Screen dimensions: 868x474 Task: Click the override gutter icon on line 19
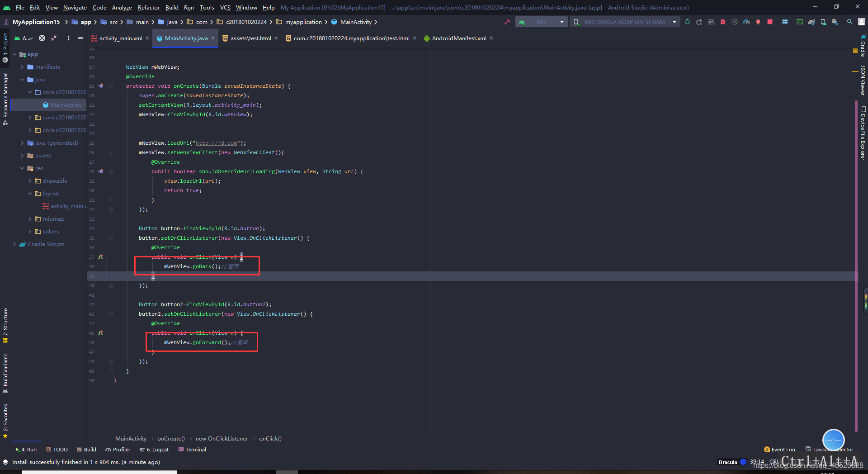coord(100,85)
